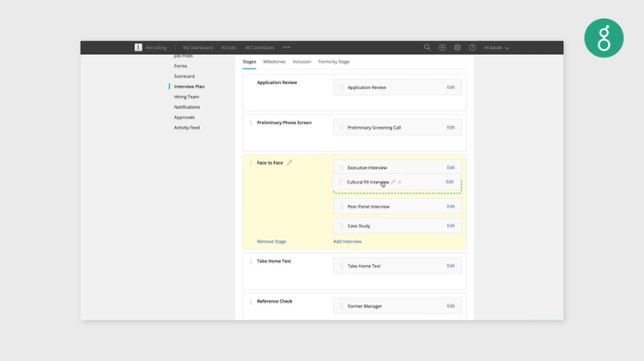
Task: Grab drag handle of Take Home Test interview
Action: coord(341,266)
